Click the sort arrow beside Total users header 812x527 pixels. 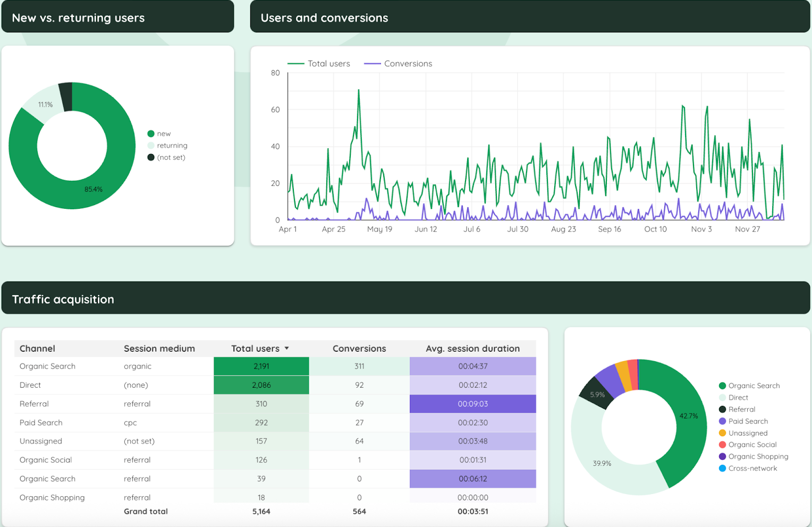click(287, 348)
